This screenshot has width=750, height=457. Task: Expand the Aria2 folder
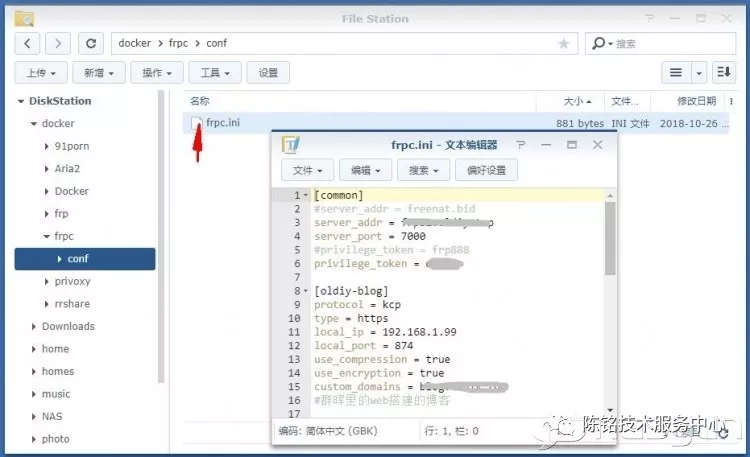click(46, 168)
